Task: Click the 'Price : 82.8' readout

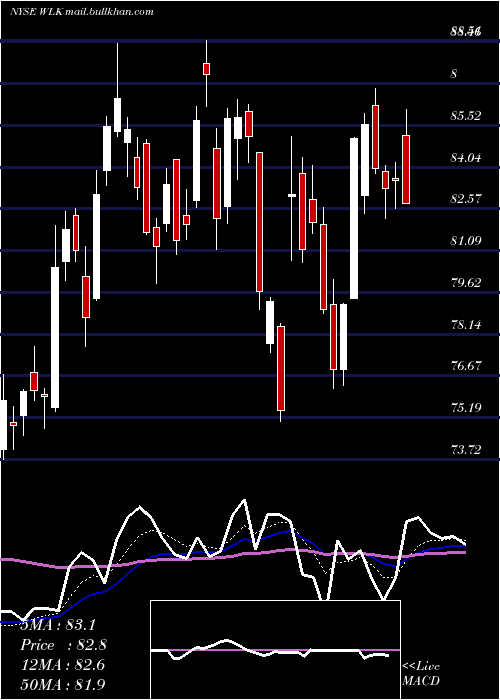Action: tap(63, 645)
